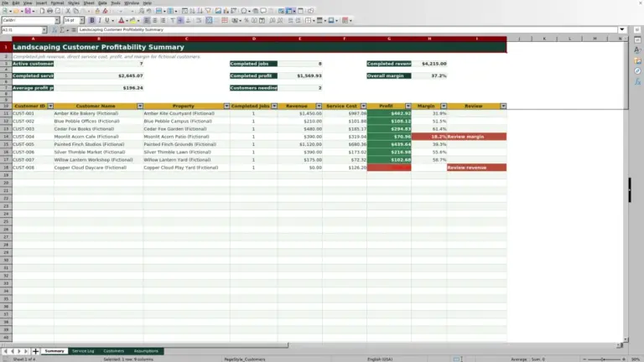Open the Font name dropdown
Image resolution: width=644 pixels, height=362 pixels.
click(x=57, y=20)
